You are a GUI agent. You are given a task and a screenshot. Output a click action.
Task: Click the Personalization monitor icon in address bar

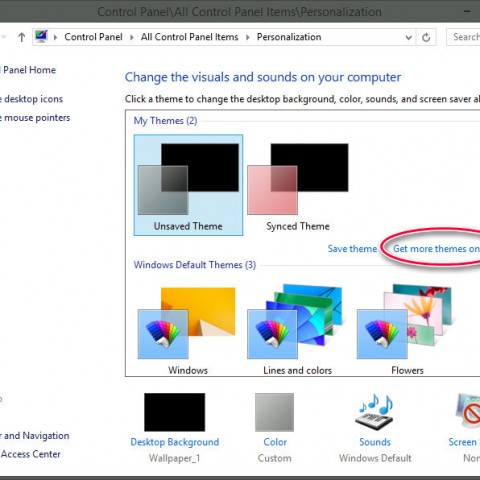(x=42, y=37)
